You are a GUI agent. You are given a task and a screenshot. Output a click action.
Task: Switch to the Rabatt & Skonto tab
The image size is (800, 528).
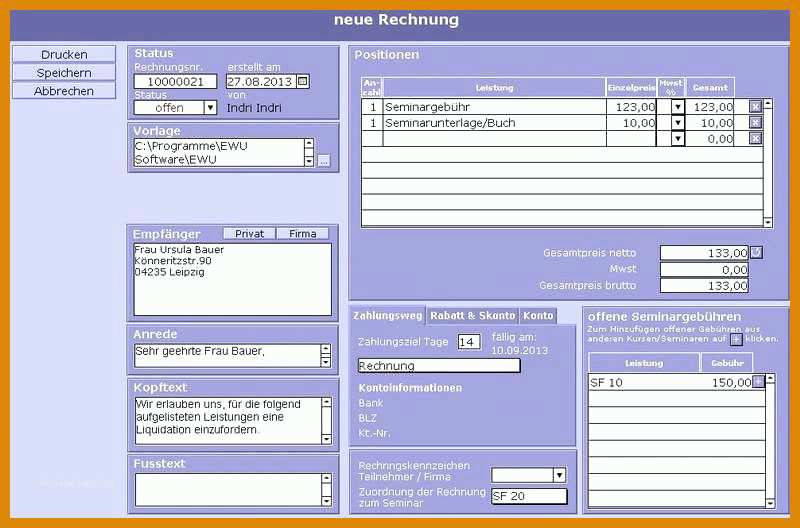(x=472, y=316)
